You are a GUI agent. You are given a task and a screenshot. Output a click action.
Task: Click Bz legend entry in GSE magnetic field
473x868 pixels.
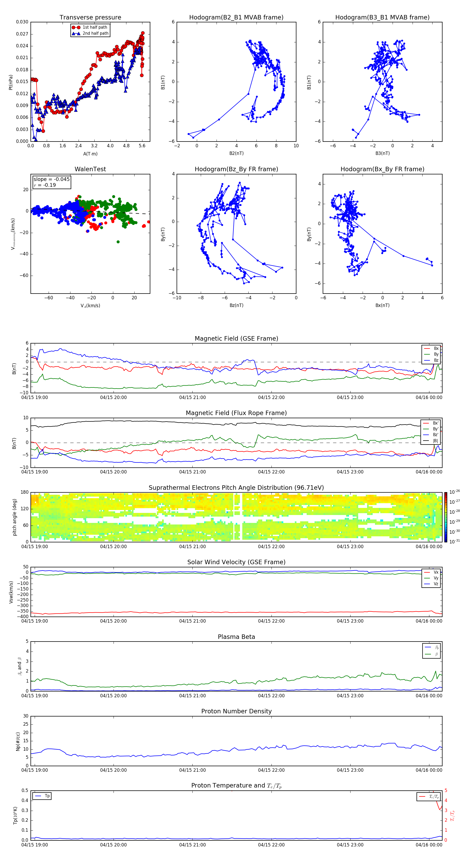click(431, 360)
